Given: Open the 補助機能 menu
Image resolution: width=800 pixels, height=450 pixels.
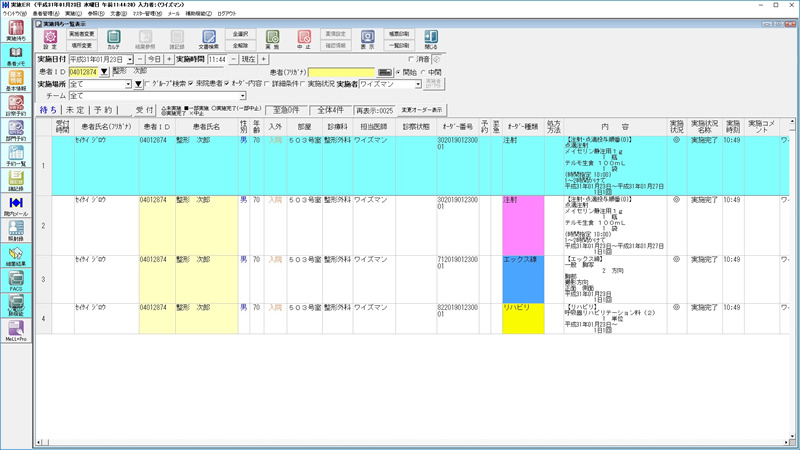Looking at the screenshot, I should pyautogui.click(x=198, y=14).
